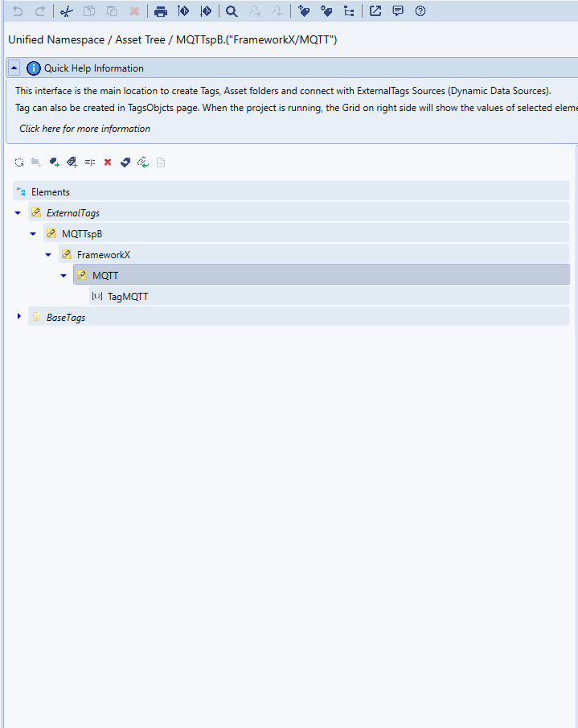The image size is (578, 728).
Task: Click the link icon with green arrow
Action: 143,162
